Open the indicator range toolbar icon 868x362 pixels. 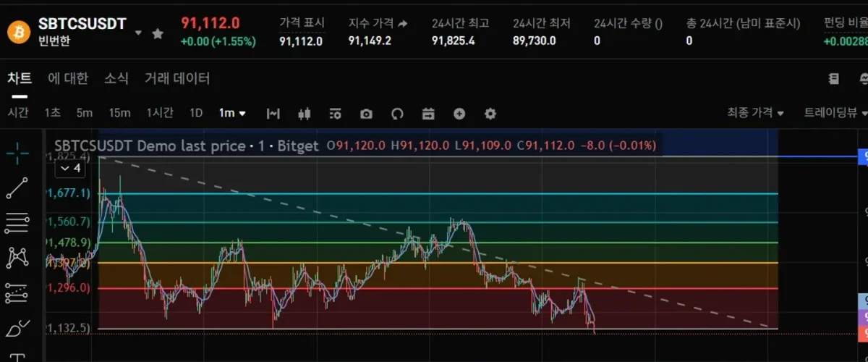point(273,114)
